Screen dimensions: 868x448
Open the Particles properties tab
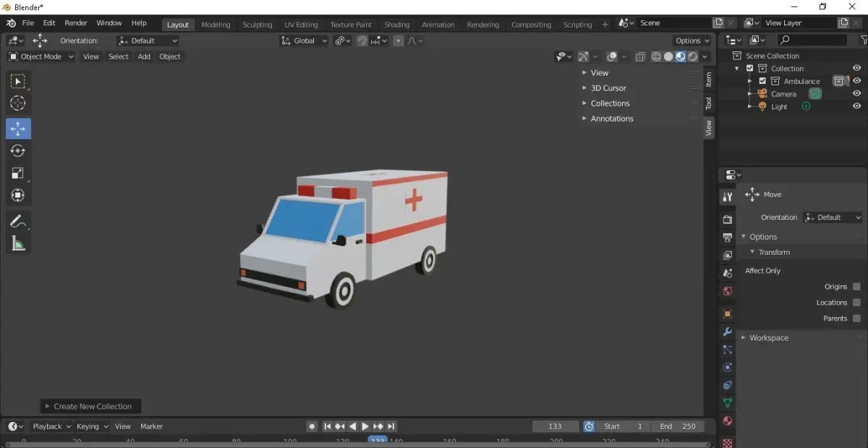tap(728, 350)
